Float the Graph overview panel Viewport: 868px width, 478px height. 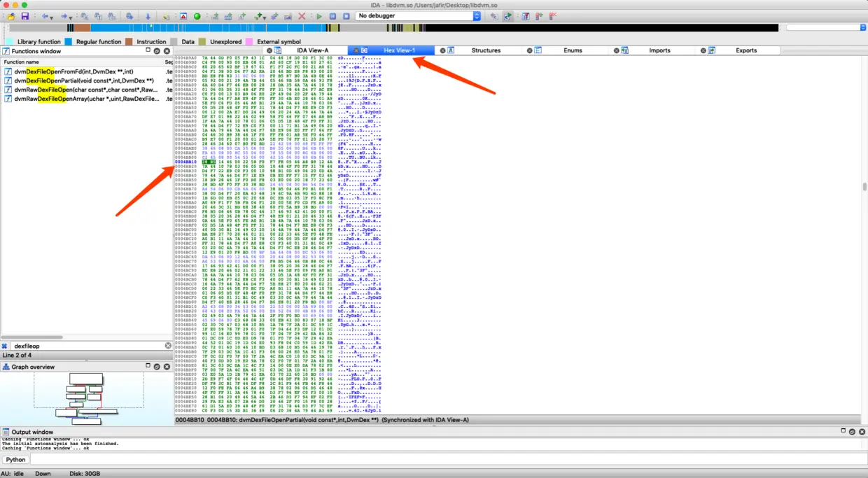[x=157, y=367]
